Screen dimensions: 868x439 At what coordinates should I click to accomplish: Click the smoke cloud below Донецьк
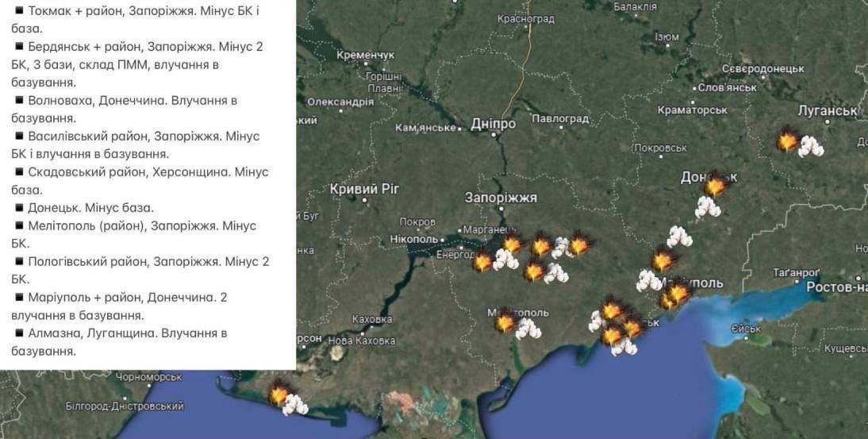pos(707,207)
